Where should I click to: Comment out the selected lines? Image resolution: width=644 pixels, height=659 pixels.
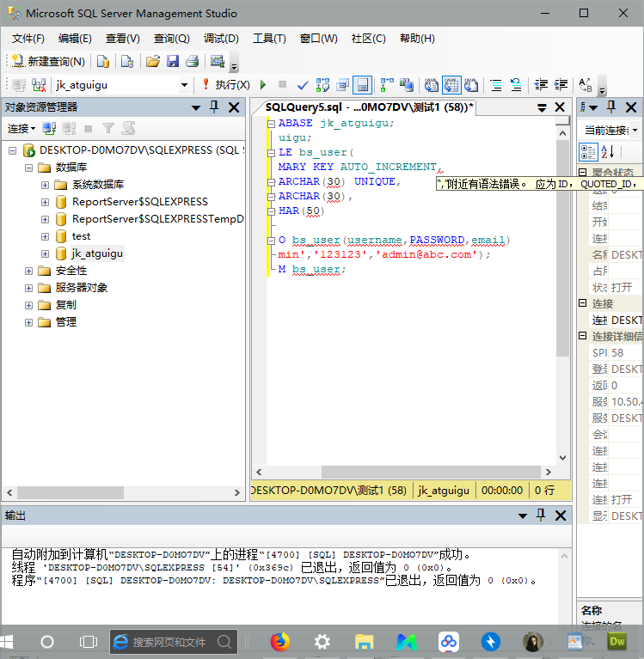(x=496, y=85)
